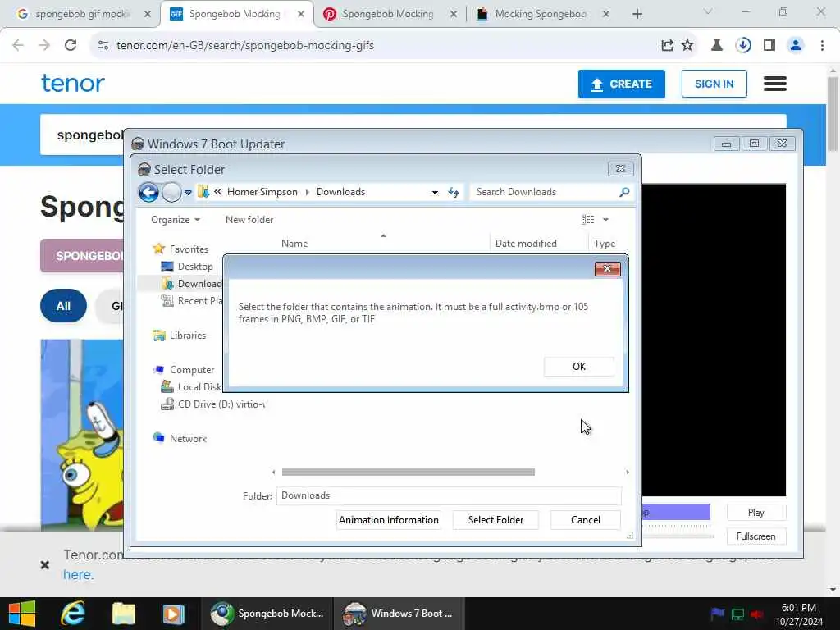Image resolution: width=840 pixels, height=630 pixels.
Task: Open the address bar previous locations dropdown
Action: pos(435,192)
